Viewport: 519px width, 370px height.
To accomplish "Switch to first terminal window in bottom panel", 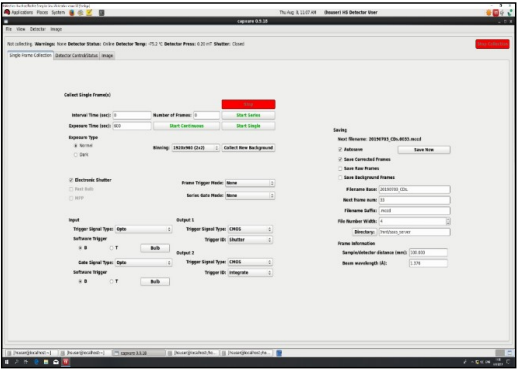I will [x=31, y=353].
